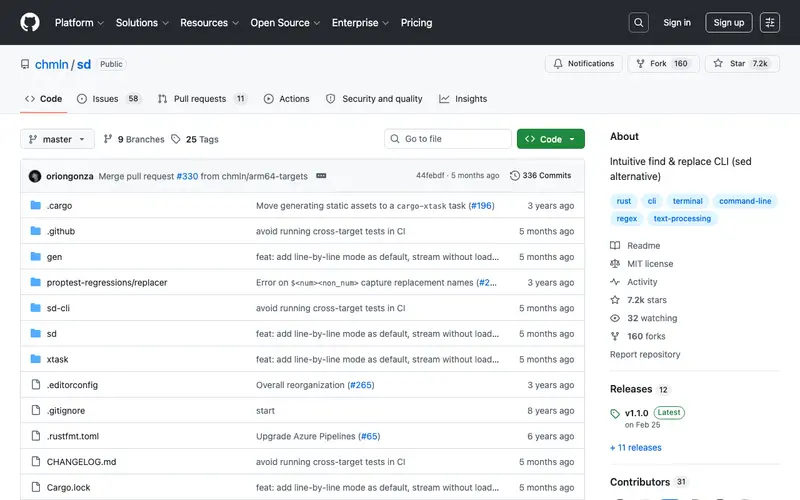800x500 pixels.
Task: Open the chmln owner link
Action: pos(52,64)
